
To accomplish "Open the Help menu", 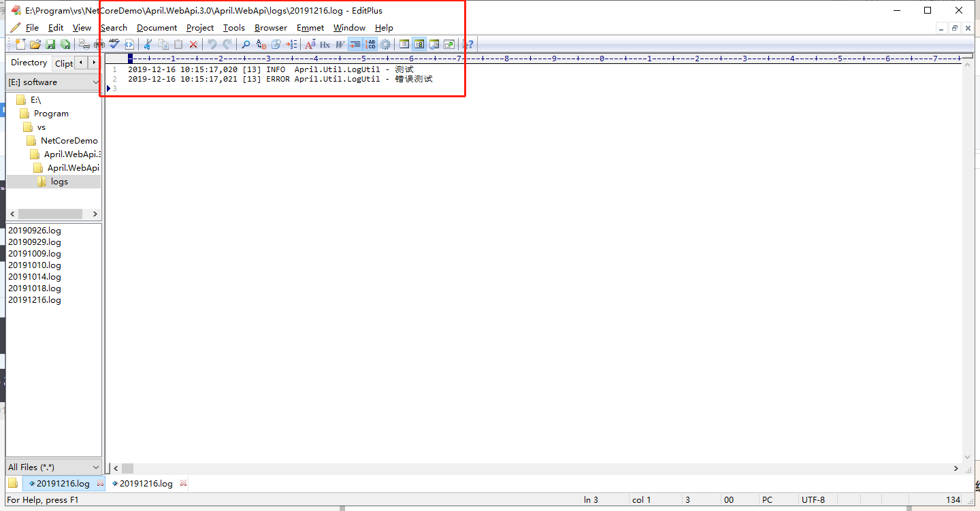I will 384,28.
